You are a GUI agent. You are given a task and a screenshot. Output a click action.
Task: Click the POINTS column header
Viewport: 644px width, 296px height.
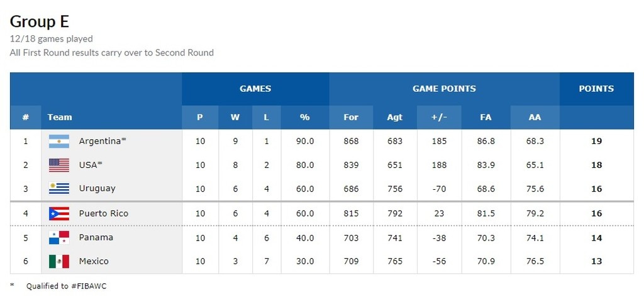coord(596,89)
